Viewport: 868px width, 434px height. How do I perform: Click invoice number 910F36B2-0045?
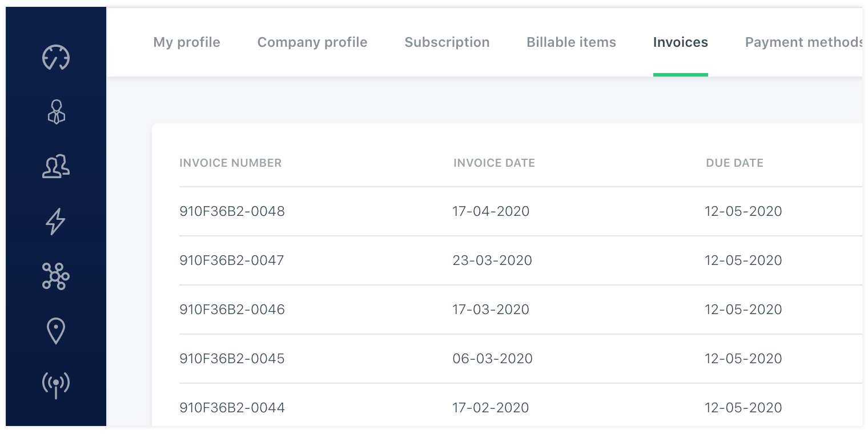pos(232,359)
